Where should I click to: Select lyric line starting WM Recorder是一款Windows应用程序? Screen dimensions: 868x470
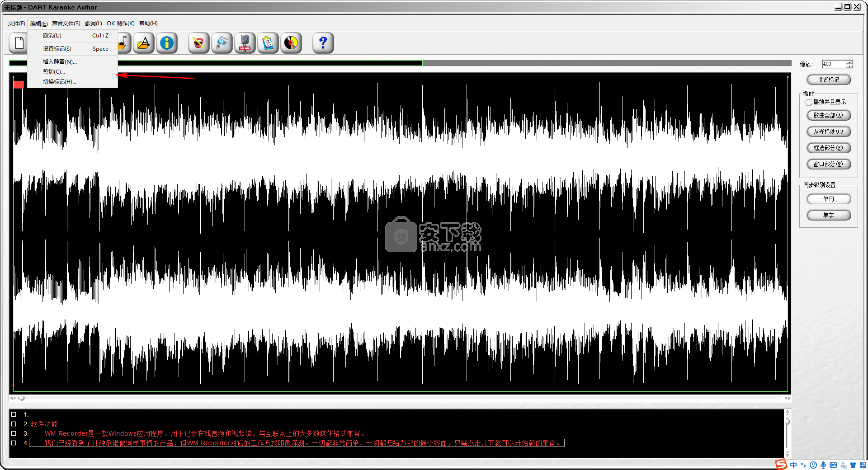205,433
